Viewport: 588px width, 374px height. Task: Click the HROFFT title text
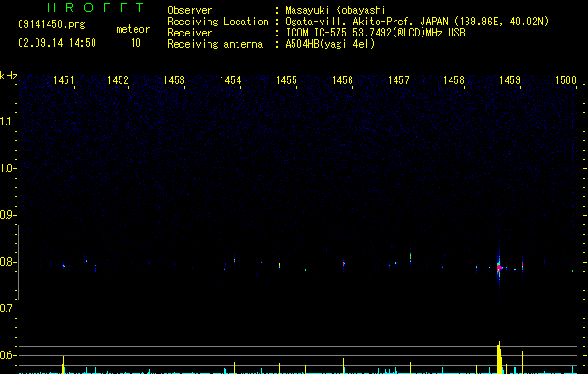[96, 7]
